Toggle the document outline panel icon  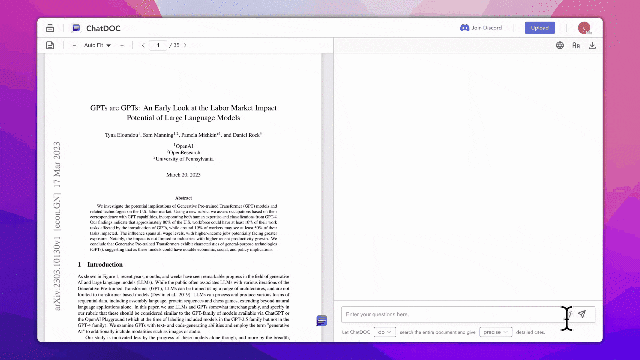pos(50,45)
